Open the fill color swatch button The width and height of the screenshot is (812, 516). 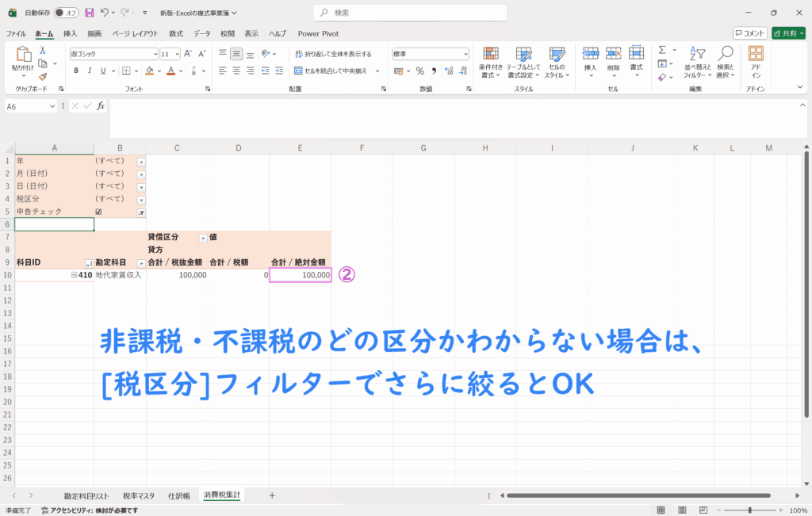149,71
